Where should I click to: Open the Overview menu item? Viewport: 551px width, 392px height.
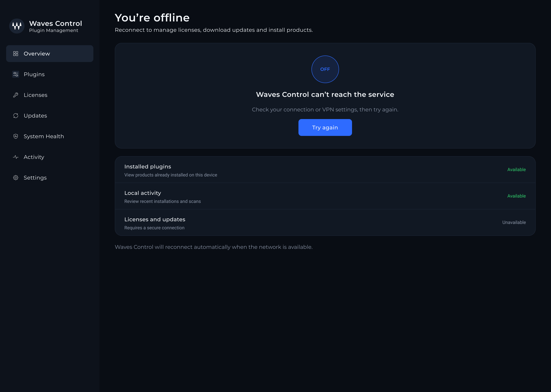pos(50,54)
